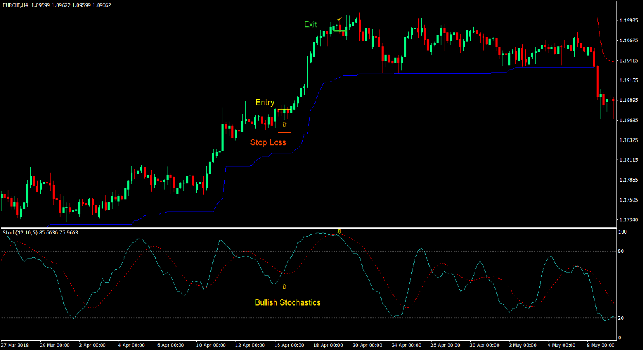Click the Bullish Stochastics text label

tap(287, 303)
